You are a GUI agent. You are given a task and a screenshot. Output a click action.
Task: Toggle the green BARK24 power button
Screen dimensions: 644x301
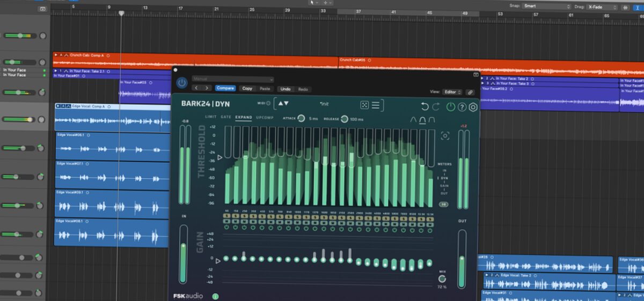click(451, 107)
